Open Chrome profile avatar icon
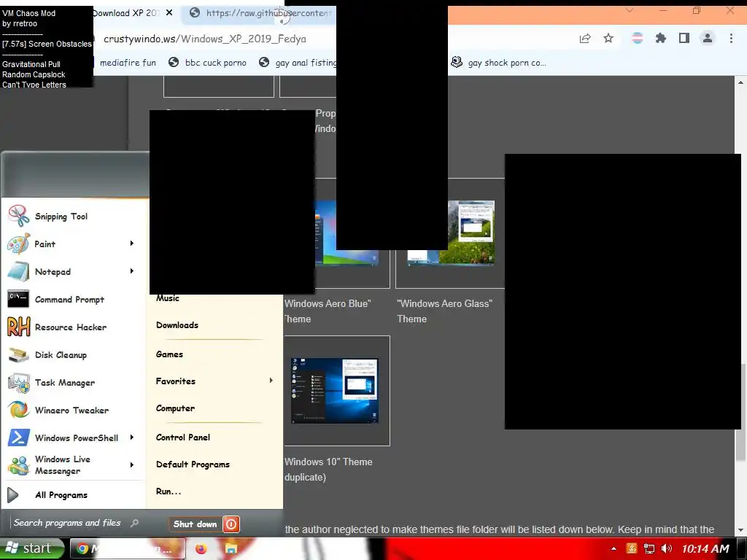 click(x=708, y=38)
